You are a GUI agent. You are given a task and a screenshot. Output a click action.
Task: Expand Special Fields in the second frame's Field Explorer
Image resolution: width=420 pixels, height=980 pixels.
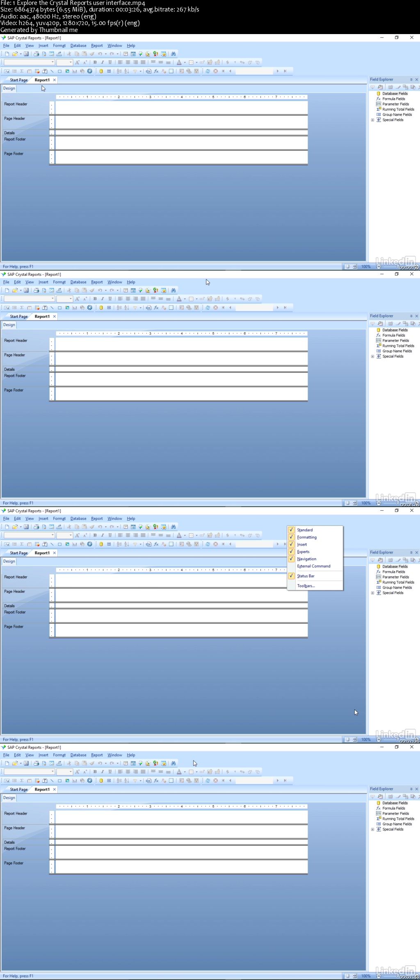click(372, 357)
